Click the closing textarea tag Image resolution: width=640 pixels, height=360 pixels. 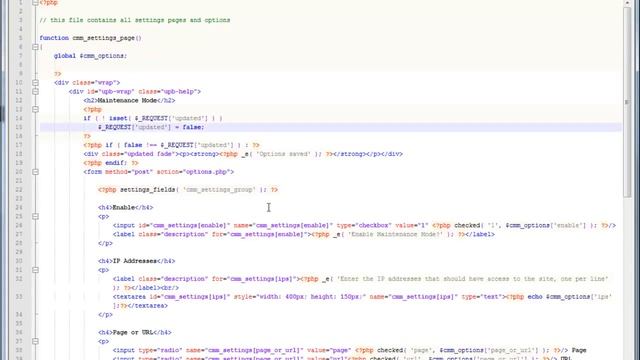coord(147,306)
